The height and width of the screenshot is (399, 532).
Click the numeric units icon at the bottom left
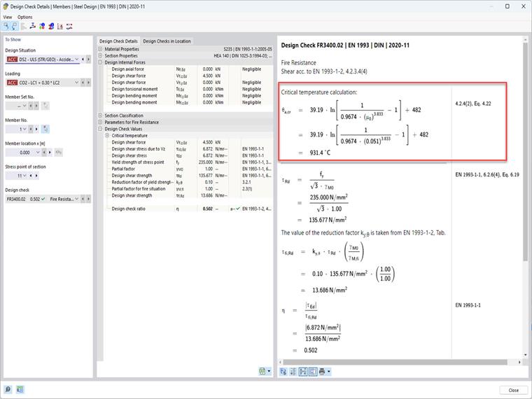pos(20,389)
